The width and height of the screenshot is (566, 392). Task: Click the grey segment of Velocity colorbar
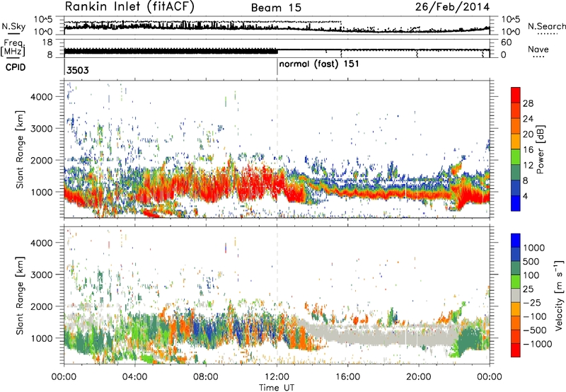pos(516,296)
